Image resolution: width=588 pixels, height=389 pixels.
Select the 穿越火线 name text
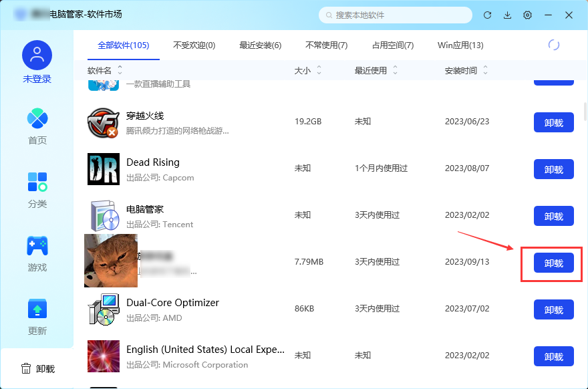(145, 116)
